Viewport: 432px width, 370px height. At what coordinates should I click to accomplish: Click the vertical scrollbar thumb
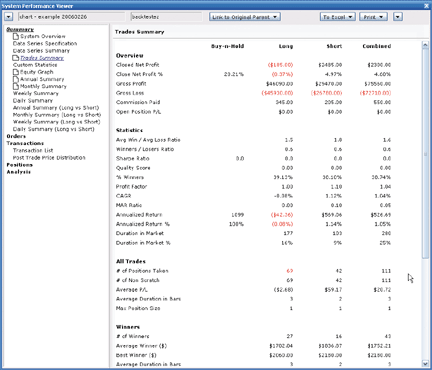pyautogui.click(x=425, y=153)
